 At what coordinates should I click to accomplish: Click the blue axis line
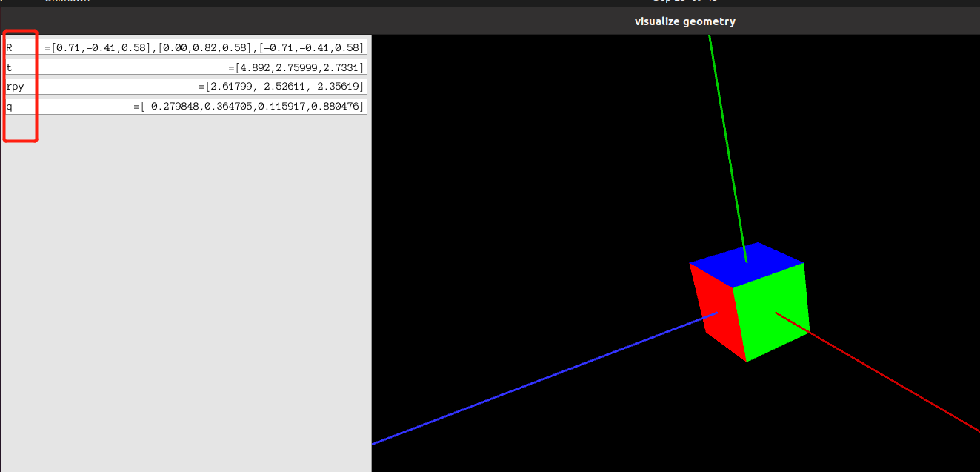(544, 379)
